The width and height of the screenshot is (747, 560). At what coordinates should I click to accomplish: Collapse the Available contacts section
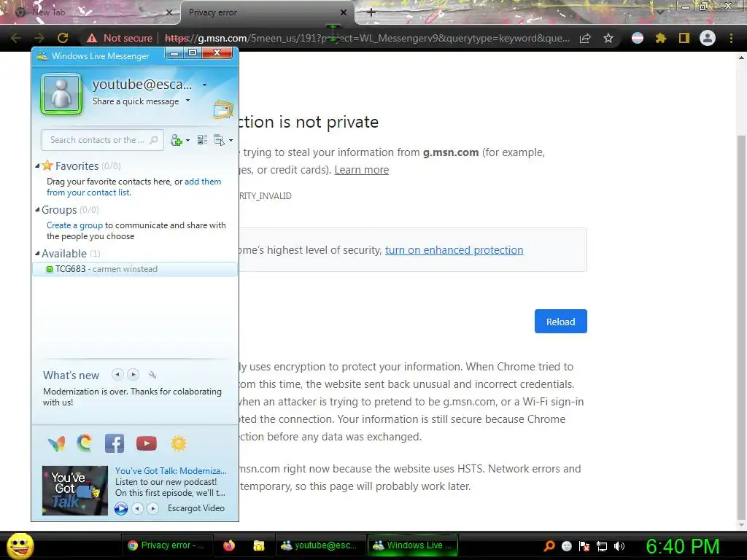[x=38, y=253]
